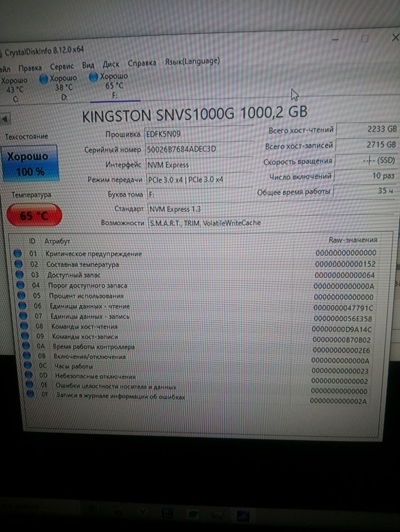
Task: Click the total host writes value 2715 GB
Action: click(x=366, y=145)
